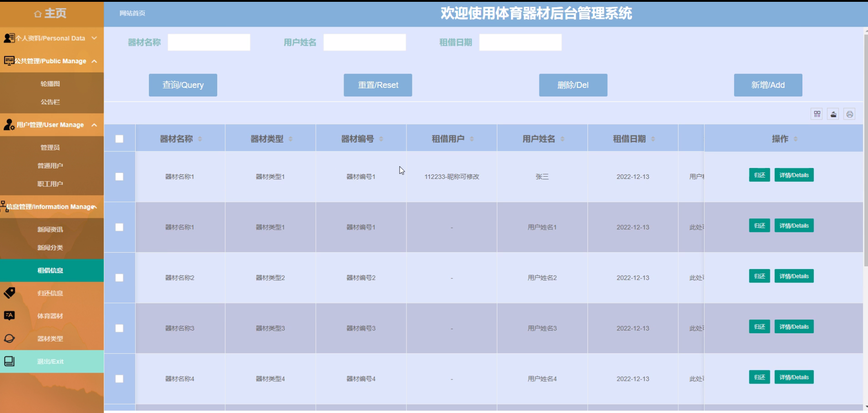Viewport: 868px width, 413px height.
Task: Collapse Personal Data menu chevron
Action: pyautogui.click(x=94, y=38)
